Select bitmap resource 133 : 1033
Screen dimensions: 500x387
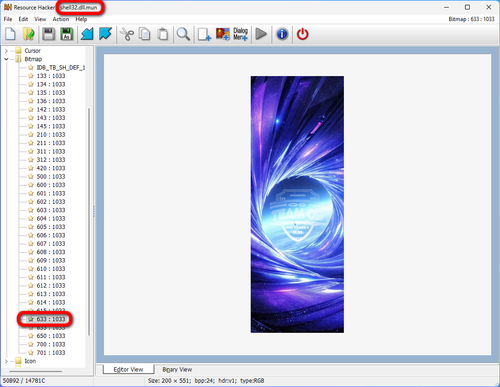pos(51,76)
